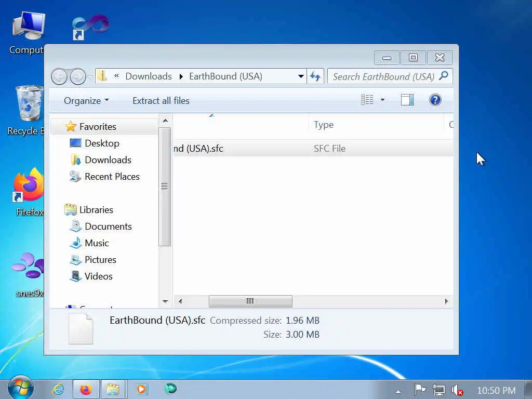Open the Organize menu
This screenshot has height=399, width=532.
coord(86,101)
